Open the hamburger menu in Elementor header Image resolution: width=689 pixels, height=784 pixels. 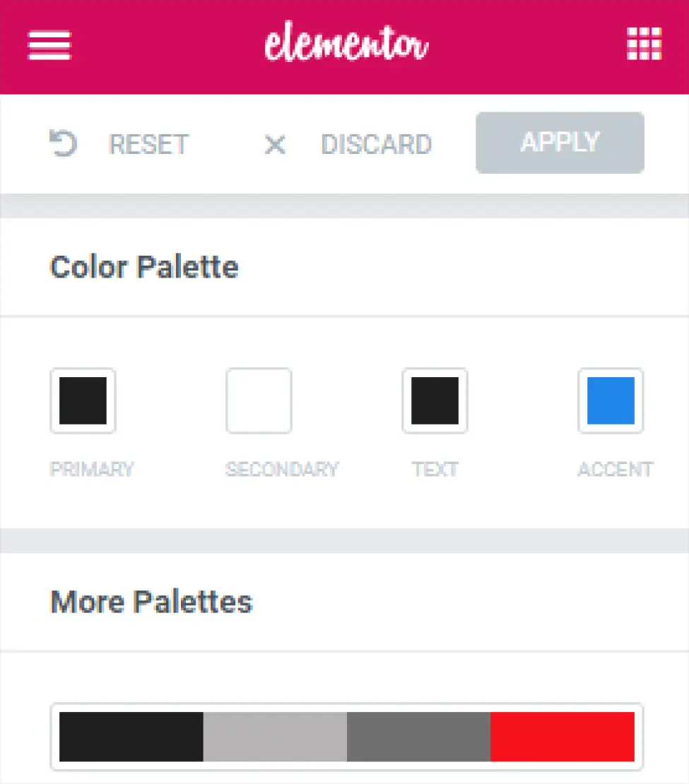tap(49, 46)
